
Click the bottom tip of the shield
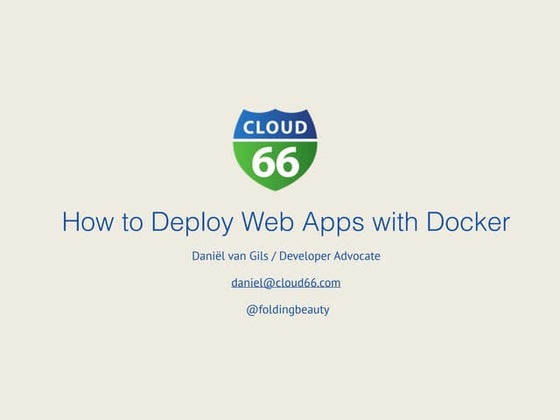tap(275, 188)
